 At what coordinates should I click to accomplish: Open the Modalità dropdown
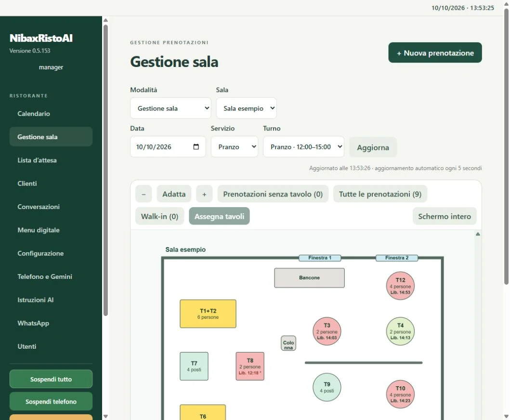[x=170, y=108]
